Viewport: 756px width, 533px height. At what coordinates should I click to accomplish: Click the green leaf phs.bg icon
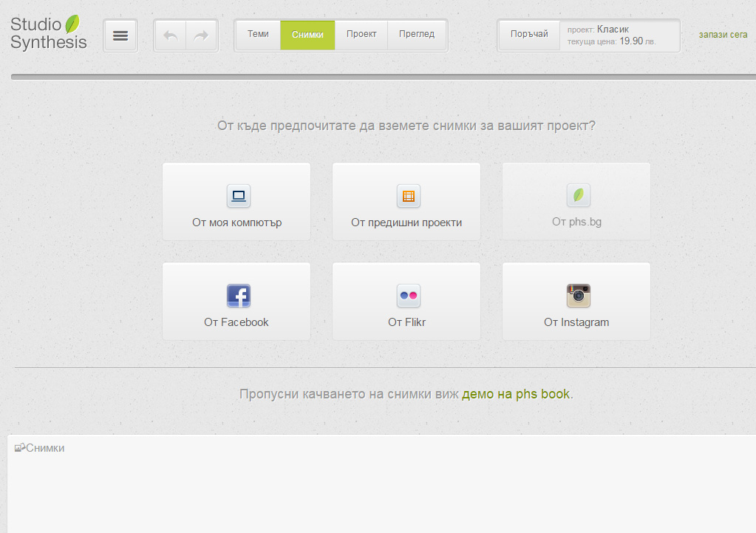(x=578, y=196)
